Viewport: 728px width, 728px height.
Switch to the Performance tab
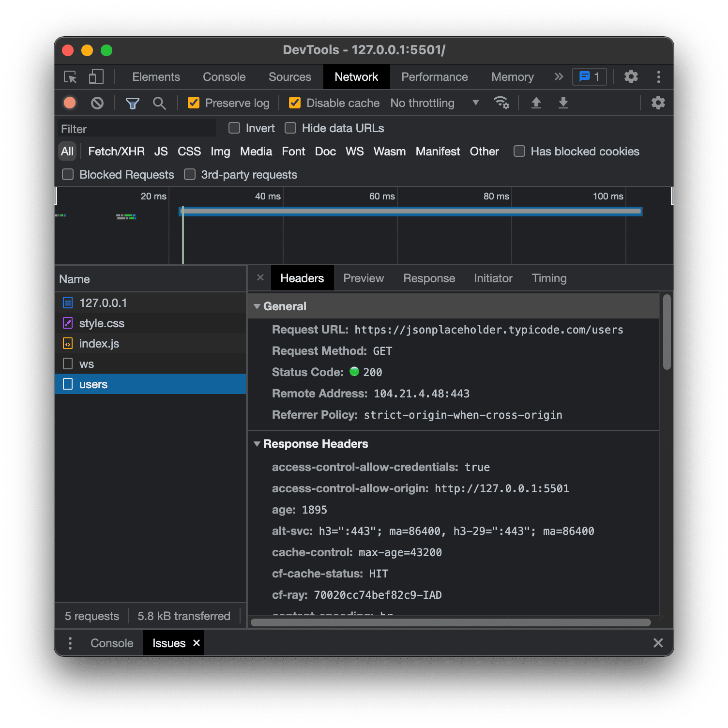pyautogui.click(x=435, y=77)
